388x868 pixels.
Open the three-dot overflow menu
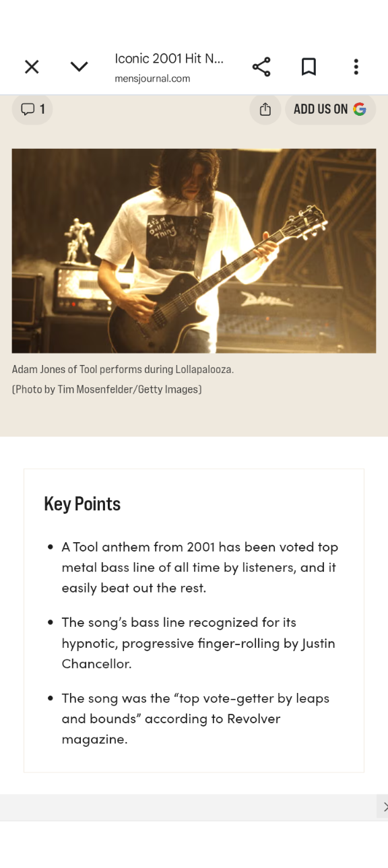tap(356, 67)
